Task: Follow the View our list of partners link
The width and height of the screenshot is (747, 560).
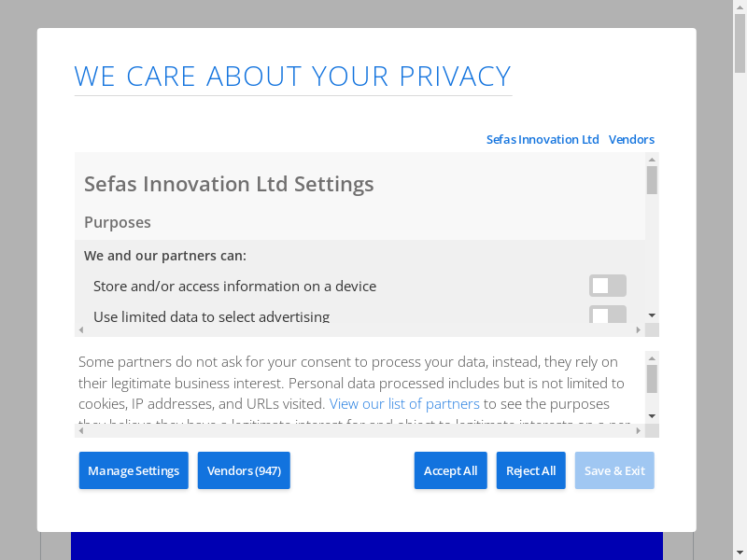Action: point(404,403)
